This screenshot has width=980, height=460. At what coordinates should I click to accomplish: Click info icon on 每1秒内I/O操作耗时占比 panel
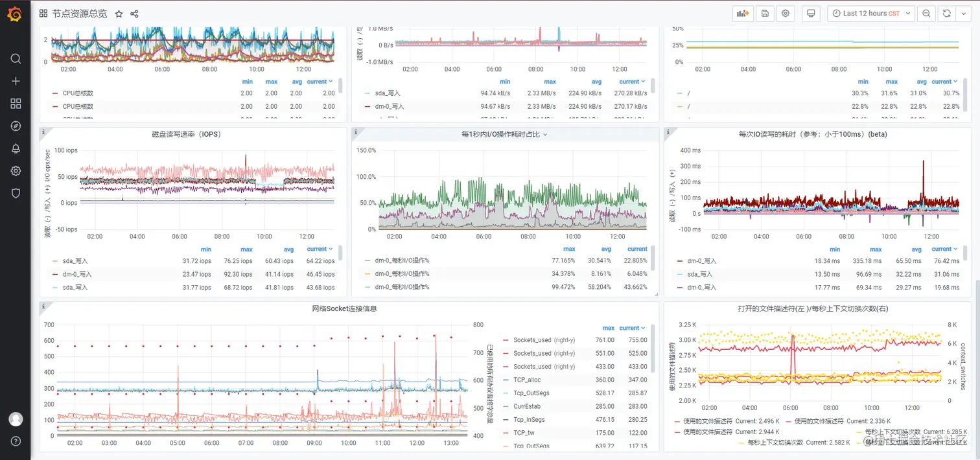(x=356, y=131)
